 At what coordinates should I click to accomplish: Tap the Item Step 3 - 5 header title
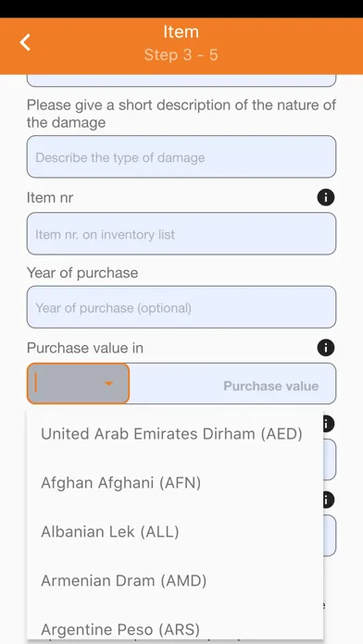click(x=181, y=43)
